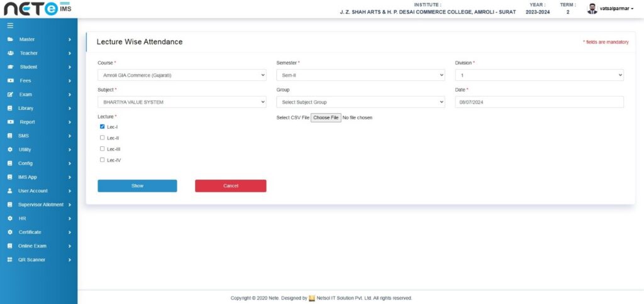Viewport: 644px width, 304px height.
Task: Click the HR gear icon in sidebar
Action: point(10,219)
